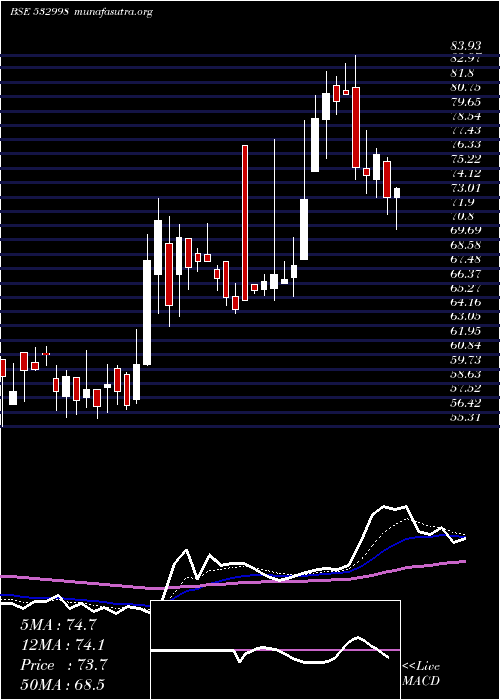Click the 71.9 price axis label
The image size is (500, 700).
point(462,202)
